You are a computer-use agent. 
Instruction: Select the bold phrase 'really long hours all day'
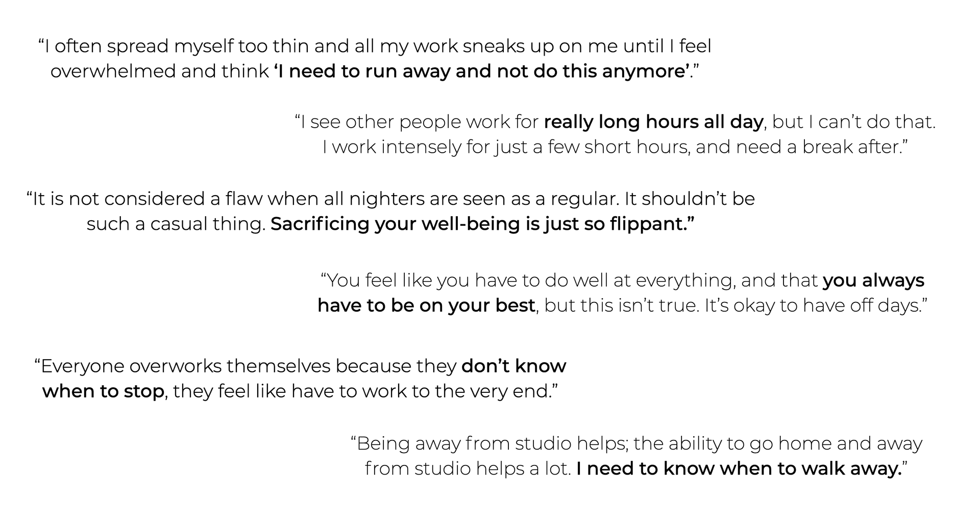click(653, 122)
